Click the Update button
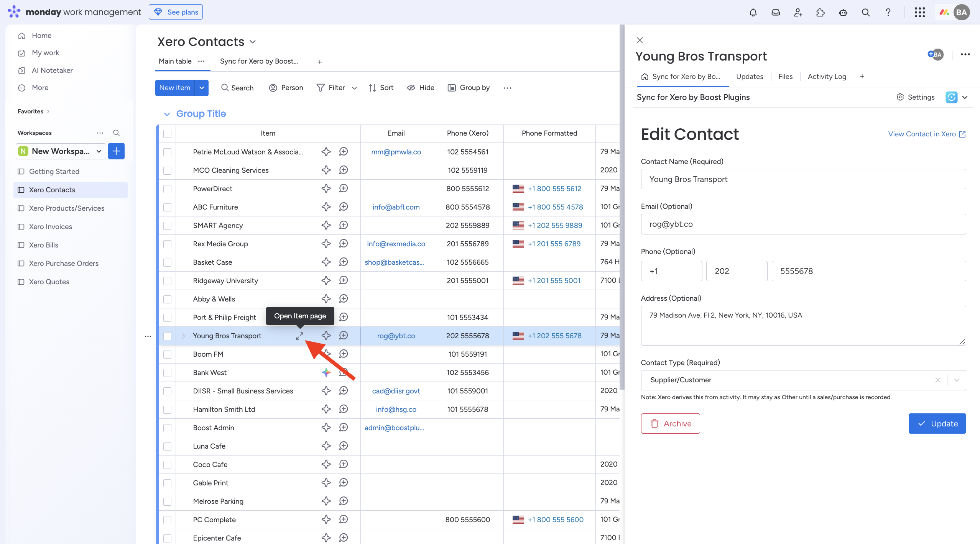The width and height of the screenshot is (980, 544). click(937, 423)
